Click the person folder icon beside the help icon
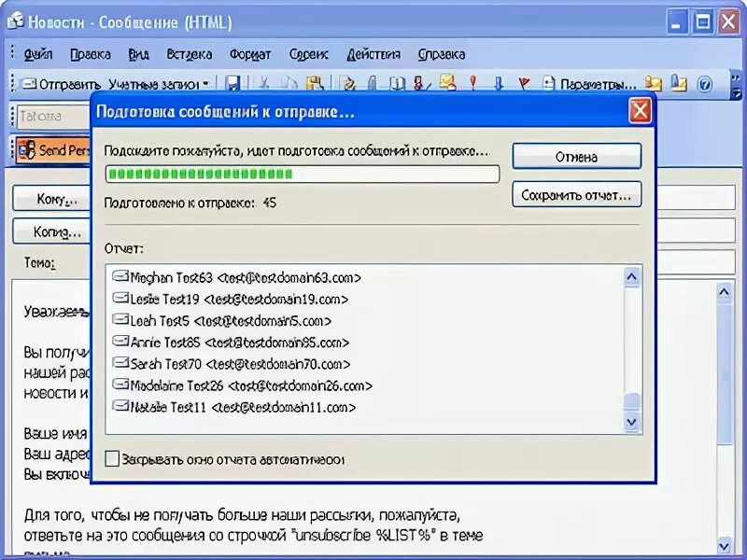This screenshot has width=747, height=560. pyautogui.click(x=679, y=83)
